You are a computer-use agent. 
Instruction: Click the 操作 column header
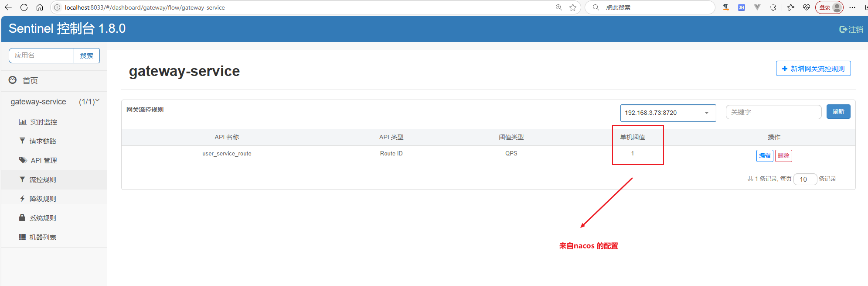774,137
